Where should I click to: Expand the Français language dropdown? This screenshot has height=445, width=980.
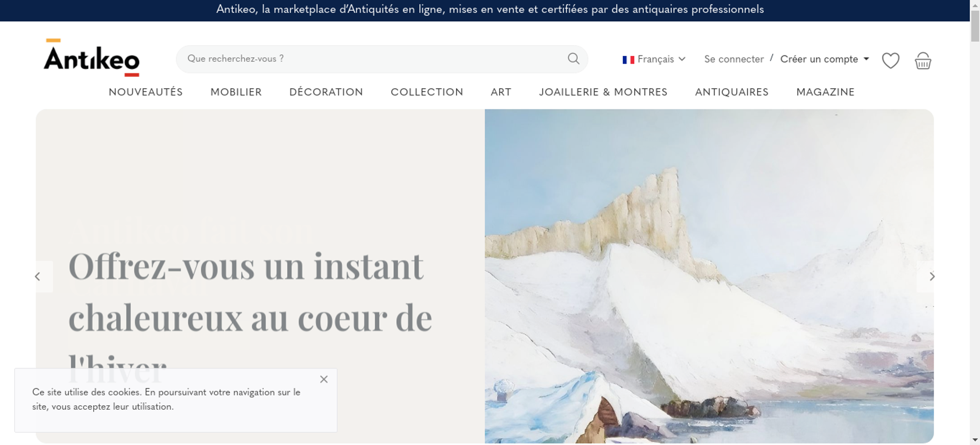click(x=654, y=59)
